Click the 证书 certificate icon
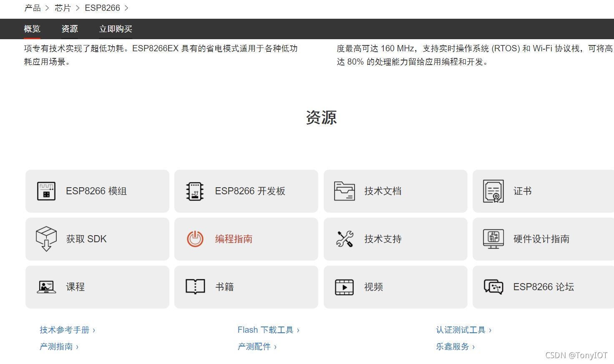The width and height of the screenshot is (614, 364). [x=493, y=191]
